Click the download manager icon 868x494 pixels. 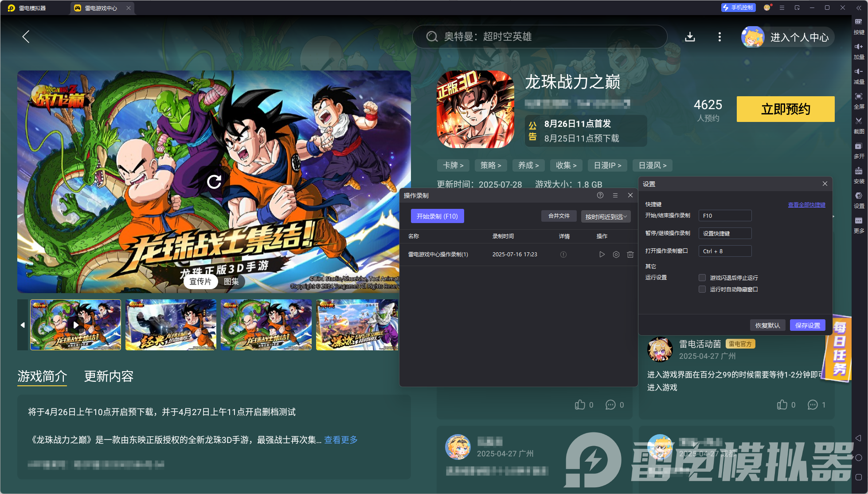(690, 37)
